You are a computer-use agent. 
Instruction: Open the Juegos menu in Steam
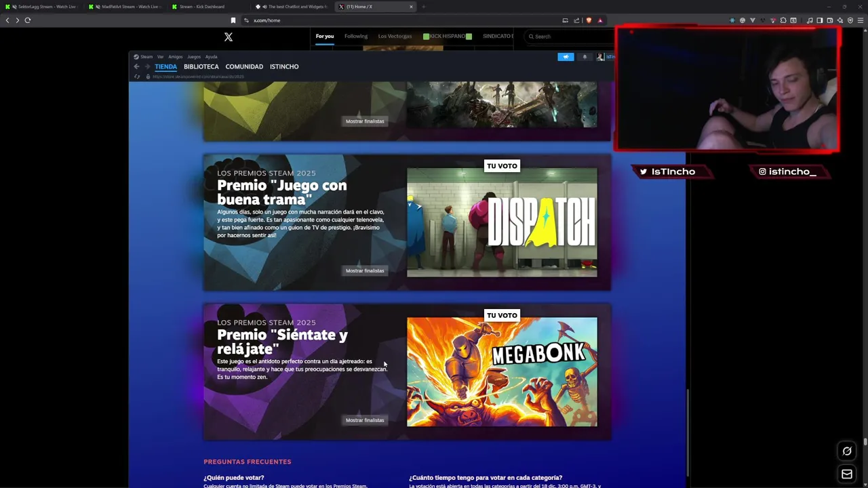194,57
